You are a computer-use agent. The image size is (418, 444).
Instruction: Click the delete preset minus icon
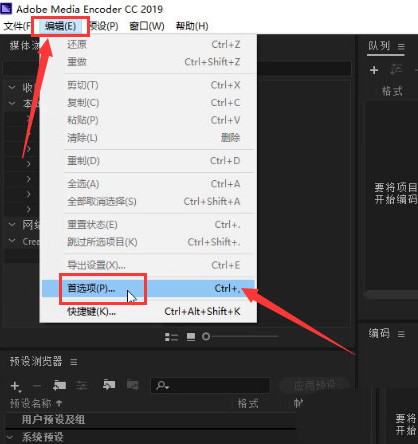coord(37,386)
